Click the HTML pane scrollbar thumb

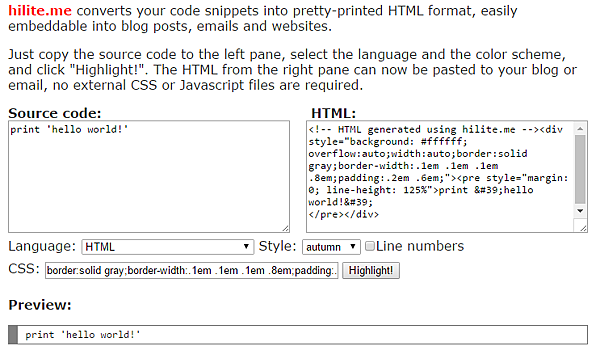point(580,169)
